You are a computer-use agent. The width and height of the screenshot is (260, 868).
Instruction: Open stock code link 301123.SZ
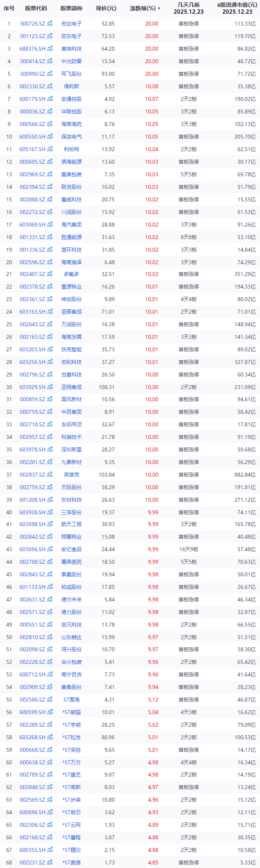point(32,36)
